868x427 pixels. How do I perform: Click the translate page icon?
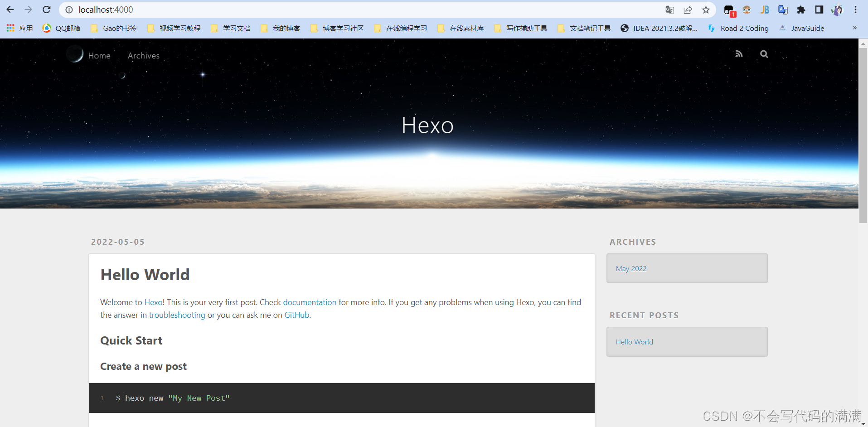point(669,10)
